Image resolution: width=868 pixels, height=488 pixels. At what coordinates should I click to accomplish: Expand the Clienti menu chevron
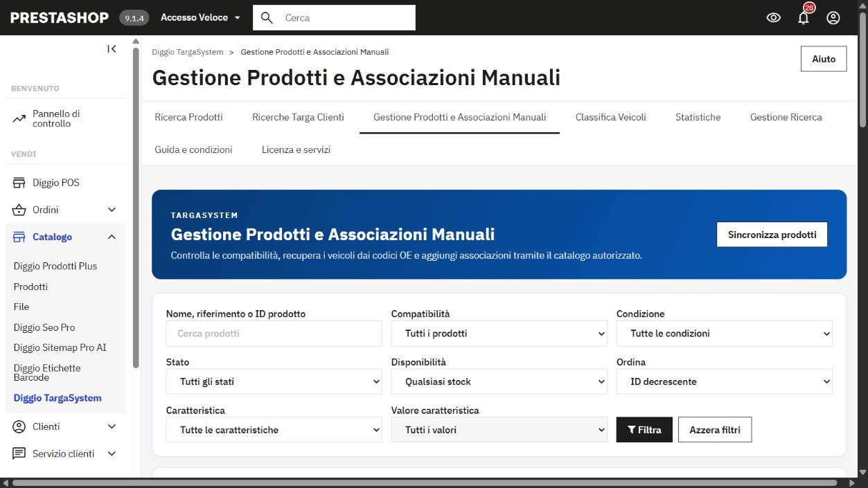point(112,426)
